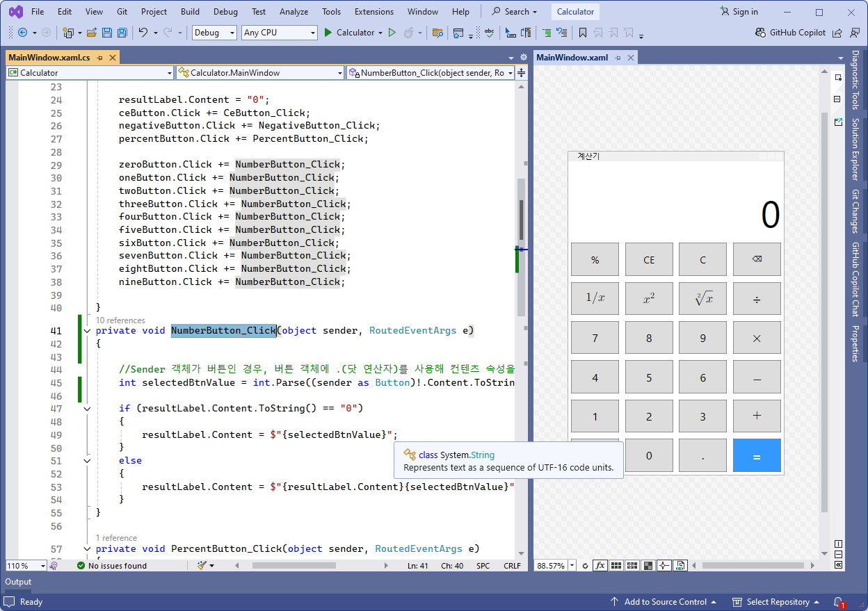This screenshot has width=868, height=611.
Task: Open the Git Changes side tab
Action: click(856, 211)
